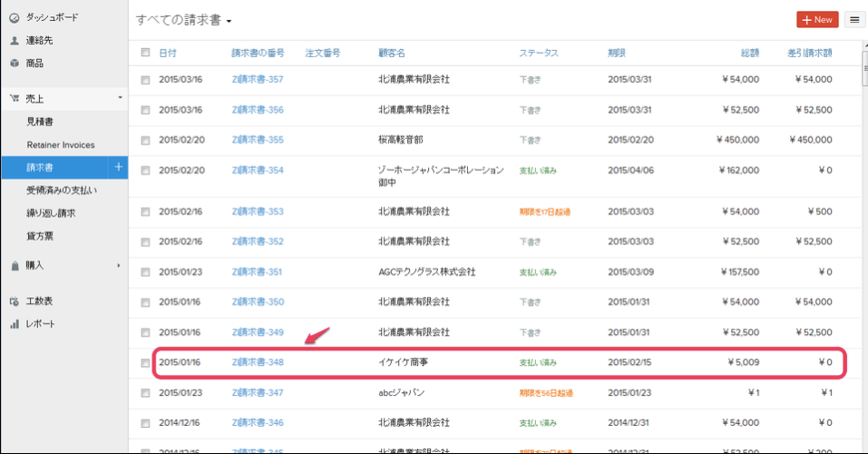Click due date 2015/04/06
Viewport: 868px width, 454px height.
pyautogui.click(x=630, y=170)
